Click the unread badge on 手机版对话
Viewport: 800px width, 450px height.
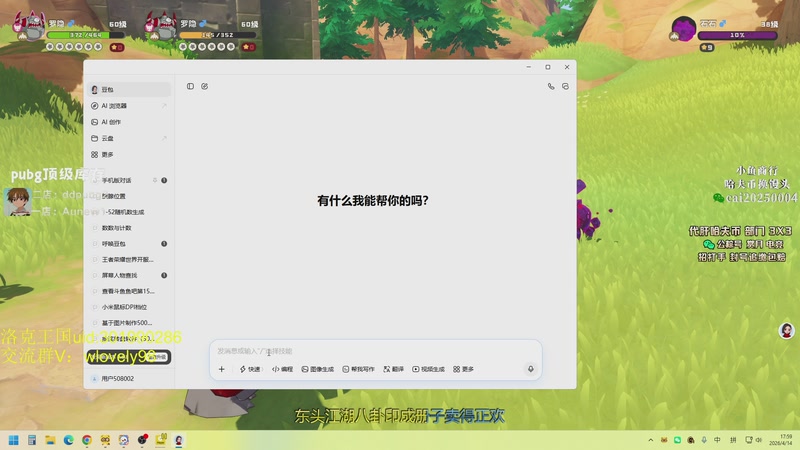pyautogui.click(x=164, y=180)
